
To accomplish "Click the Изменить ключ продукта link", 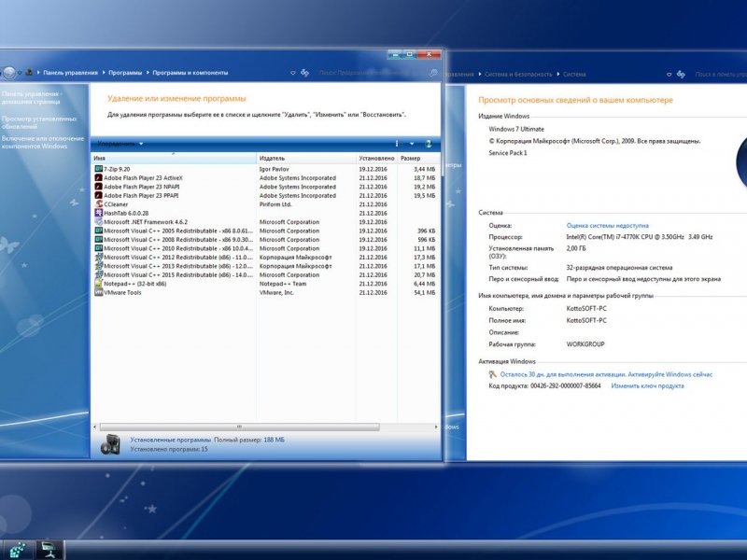I will coord(647,385).
